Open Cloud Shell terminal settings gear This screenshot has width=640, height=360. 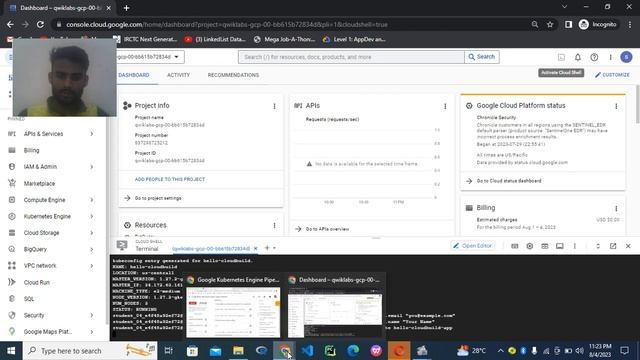point(529,246)
